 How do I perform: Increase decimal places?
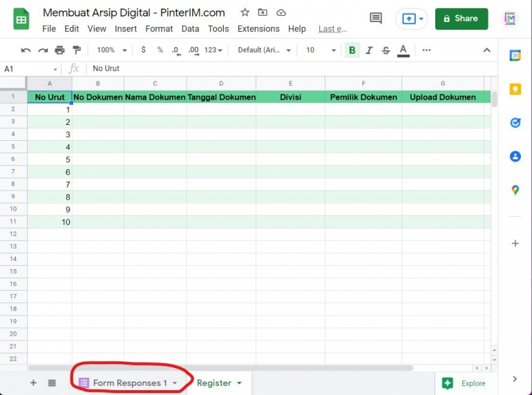pos(193,50)
